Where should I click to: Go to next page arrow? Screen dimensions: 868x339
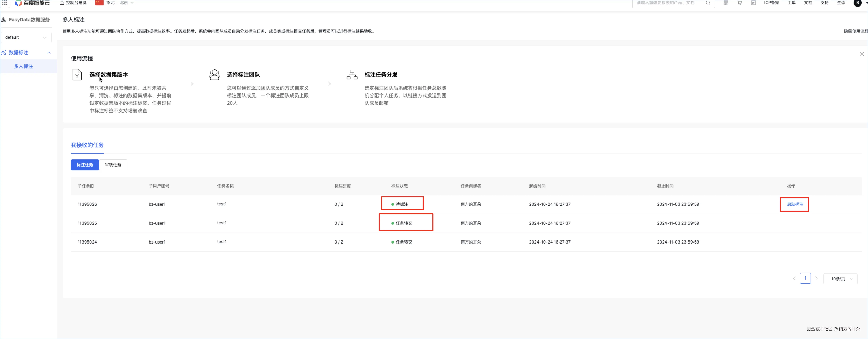[816, 278]
